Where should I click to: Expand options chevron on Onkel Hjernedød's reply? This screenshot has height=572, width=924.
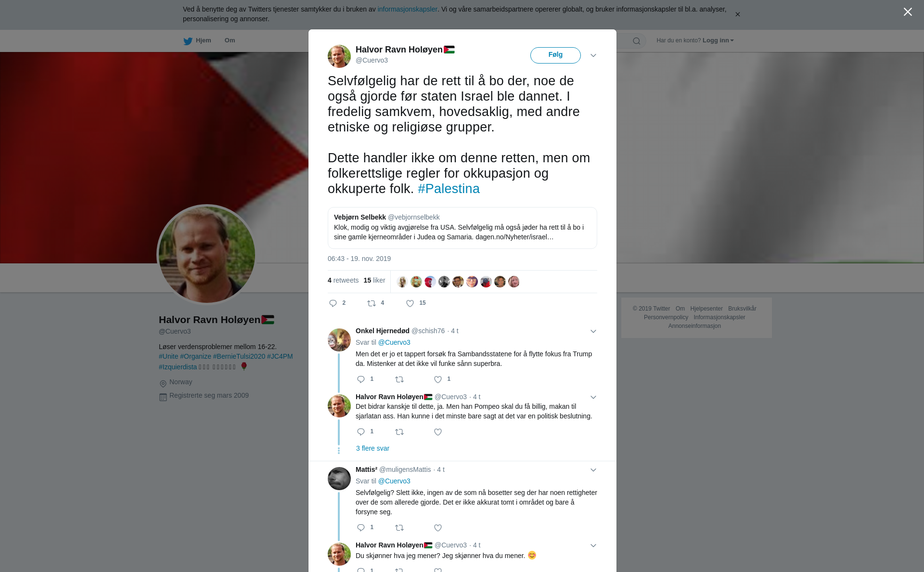click(593, 331)
